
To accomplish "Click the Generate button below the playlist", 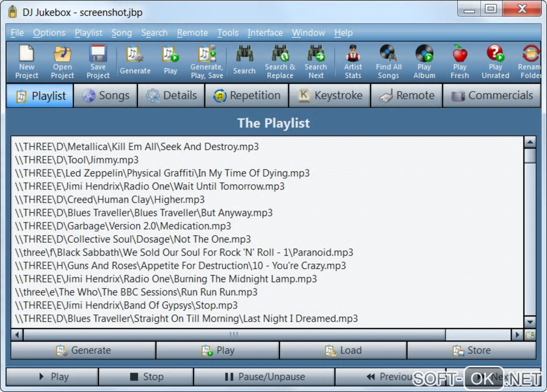I will [83, 350].
